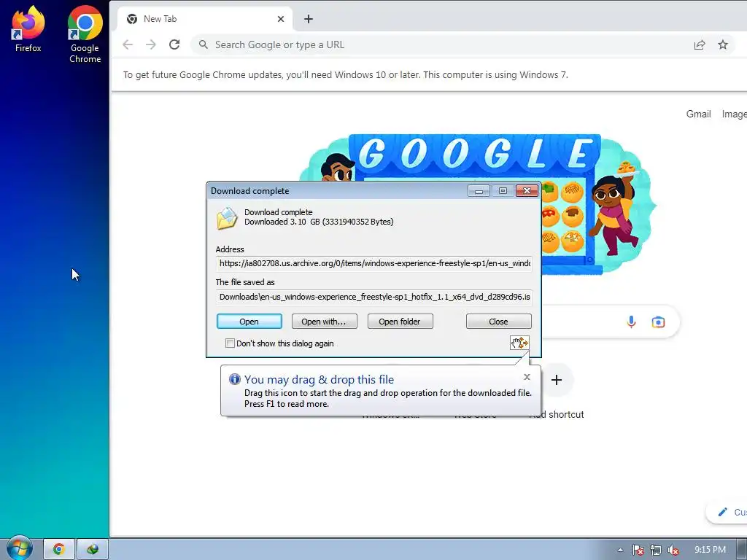The width and height of the screenshot is (747, 560).
Task: Click the 'You may drag & drop this file' heading
Action: pyautogui.click(x=320, y=379)
